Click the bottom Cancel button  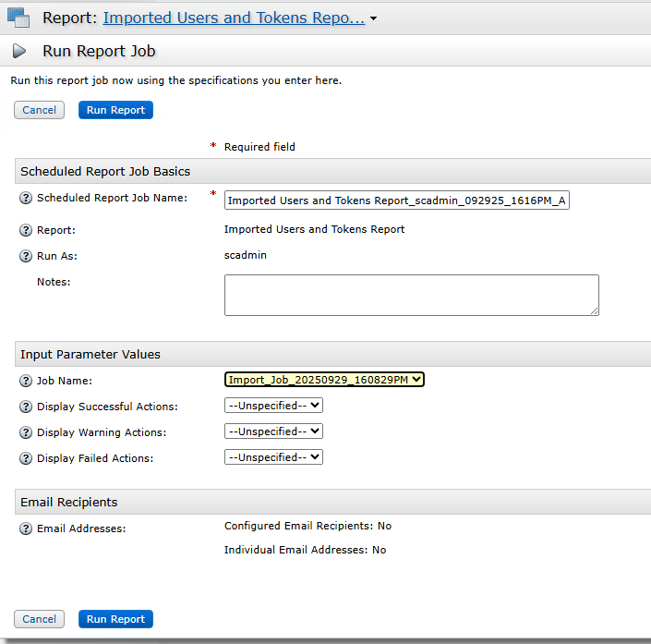pos(39,619)
